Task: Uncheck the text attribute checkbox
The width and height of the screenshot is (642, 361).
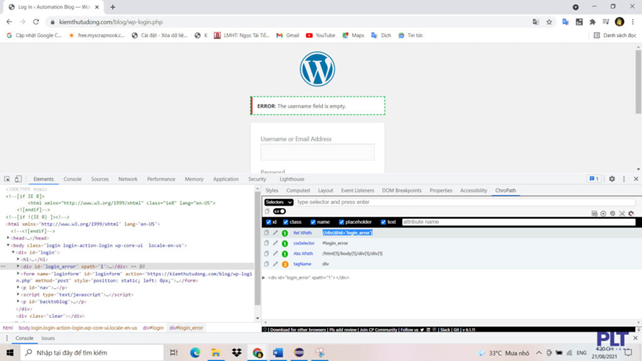Action: (383, 222)
